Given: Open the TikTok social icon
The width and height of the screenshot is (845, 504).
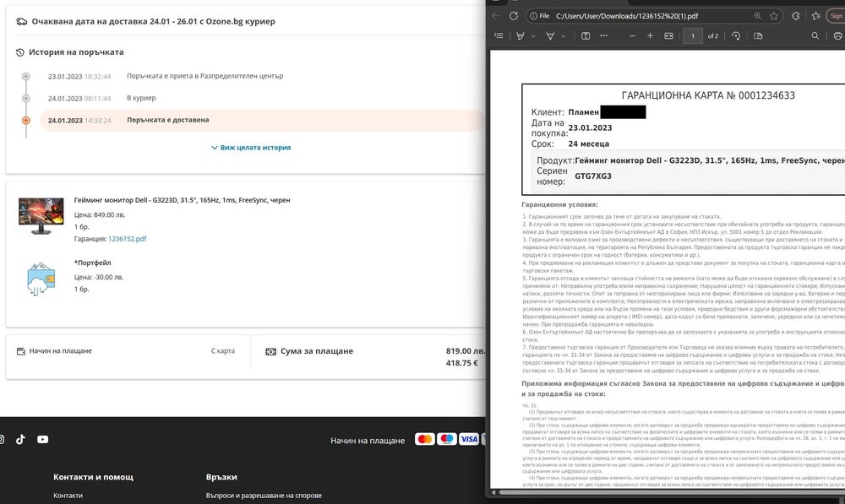Looking at the screenshot, I should [x=20, y=439].
